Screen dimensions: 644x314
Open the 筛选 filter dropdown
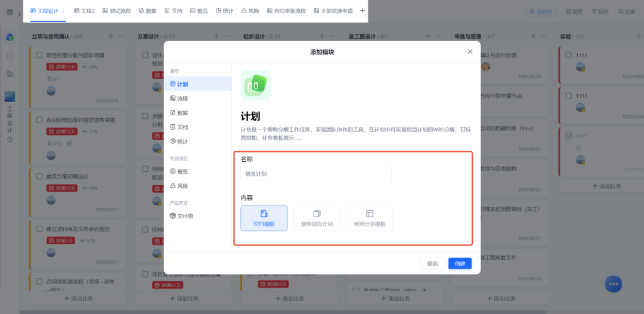pyautogui.click(x=600, y=11)
